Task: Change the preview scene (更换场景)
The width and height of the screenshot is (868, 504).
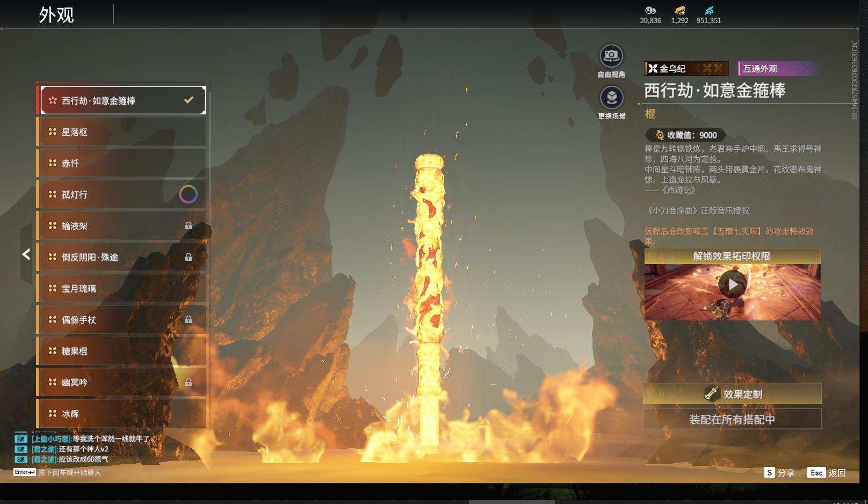Action: 611,98
